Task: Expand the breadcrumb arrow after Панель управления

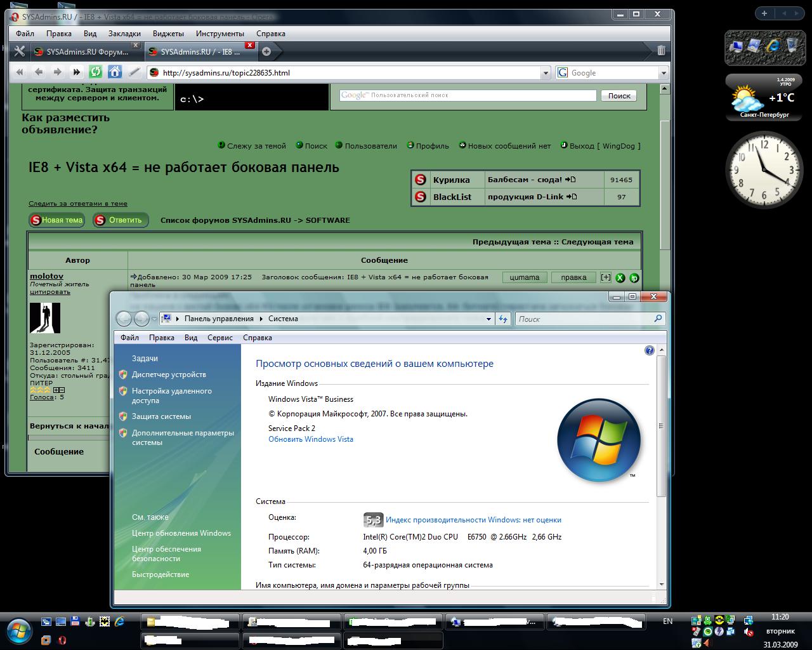Action: 261,319
